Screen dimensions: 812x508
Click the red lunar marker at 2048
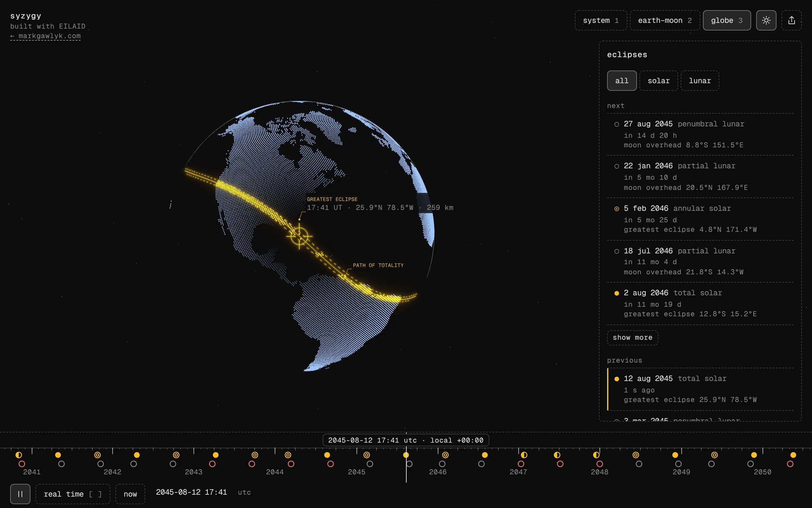point(599,464)
